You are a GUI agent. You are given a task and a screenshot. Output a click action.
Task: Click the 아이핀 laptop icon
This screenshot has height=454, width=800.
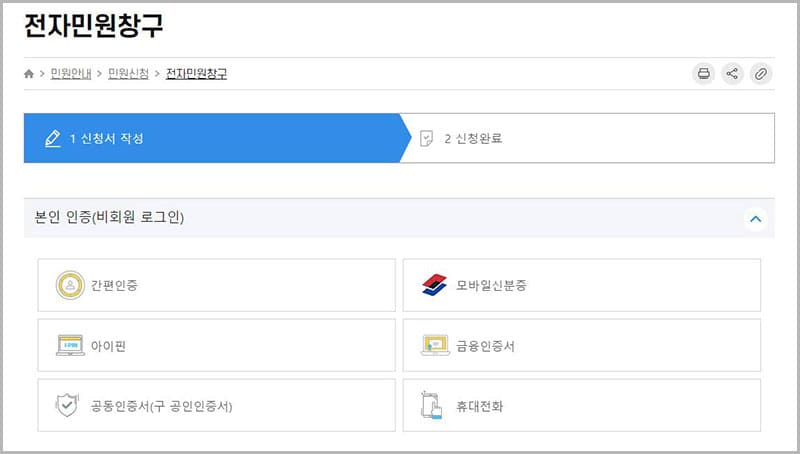click(x=70, y=346)
